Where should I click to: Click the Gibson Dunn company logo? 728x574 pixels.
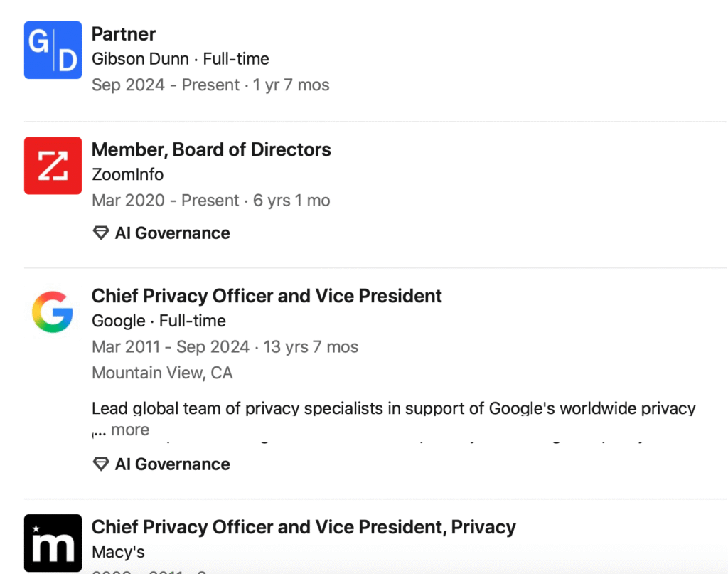click(53, 50)
